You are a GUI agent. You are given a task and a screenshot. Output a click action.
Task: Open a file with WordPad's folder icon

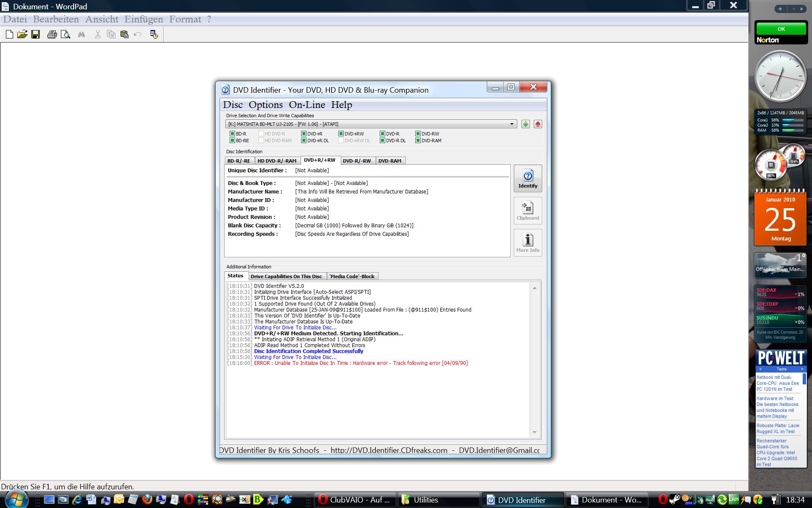tap(22, 35)
